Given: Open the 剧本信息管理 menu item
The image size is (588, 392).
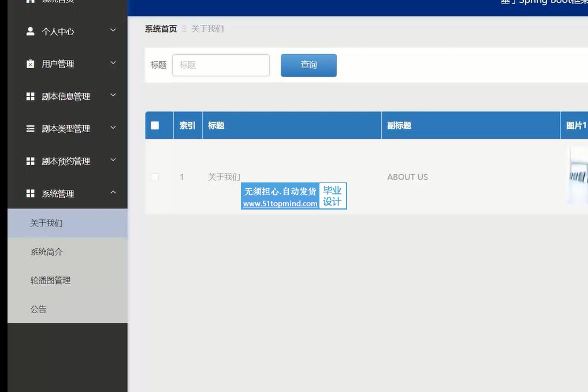Looking at the screenshot, I should (68, 96).
